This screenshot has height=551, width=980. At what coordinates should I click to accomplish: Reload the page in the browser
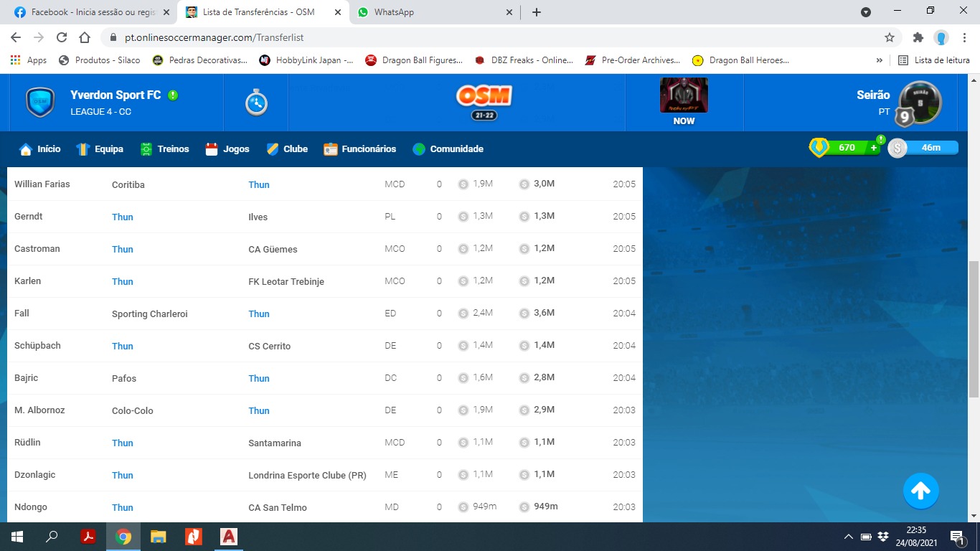tap(62, 37)
